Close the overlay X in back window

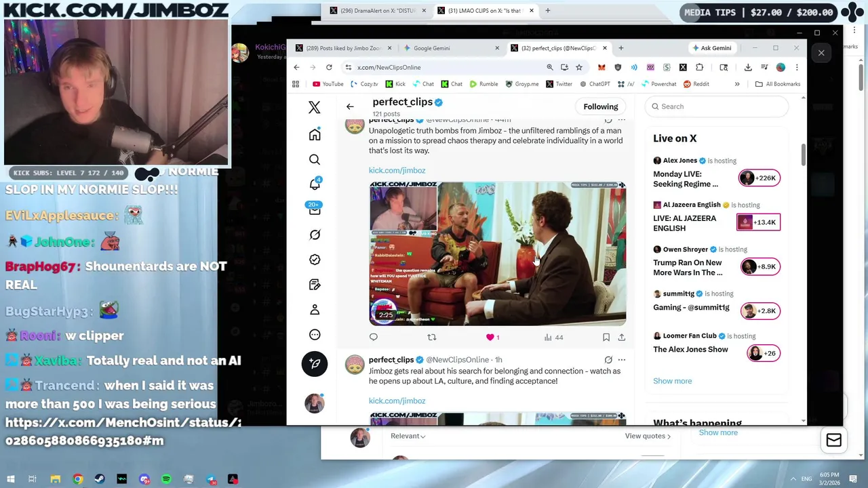[x=821, y=53]
